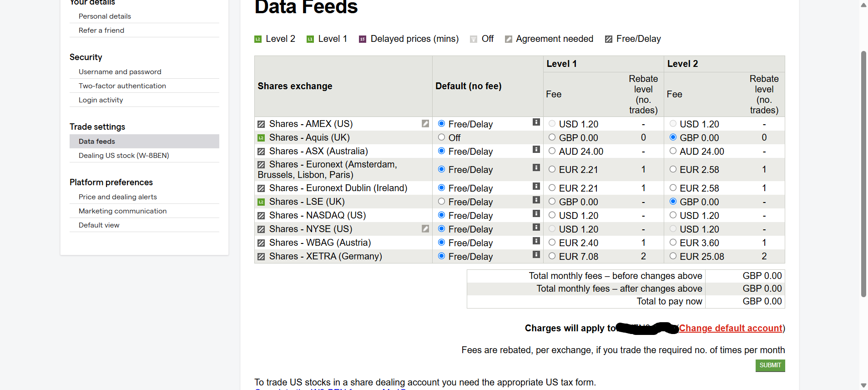This screenshot has height=390, width=868.
Task: Click the page vertical scrollbar thumb
Action: (863, 174)
